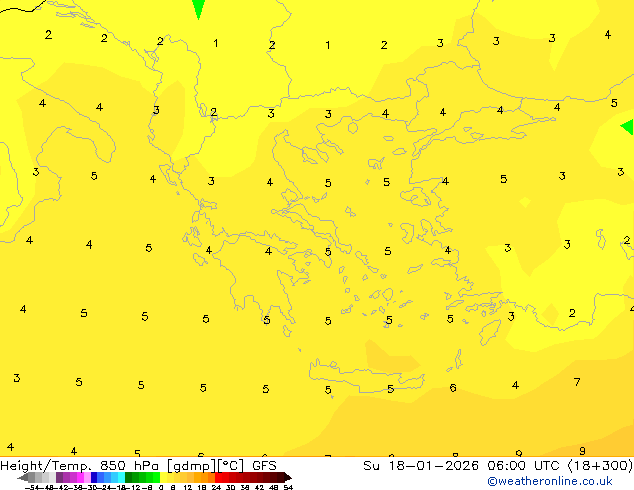
Task: Click the green triangle marker at the map's top edge
Action: (198, 9)
